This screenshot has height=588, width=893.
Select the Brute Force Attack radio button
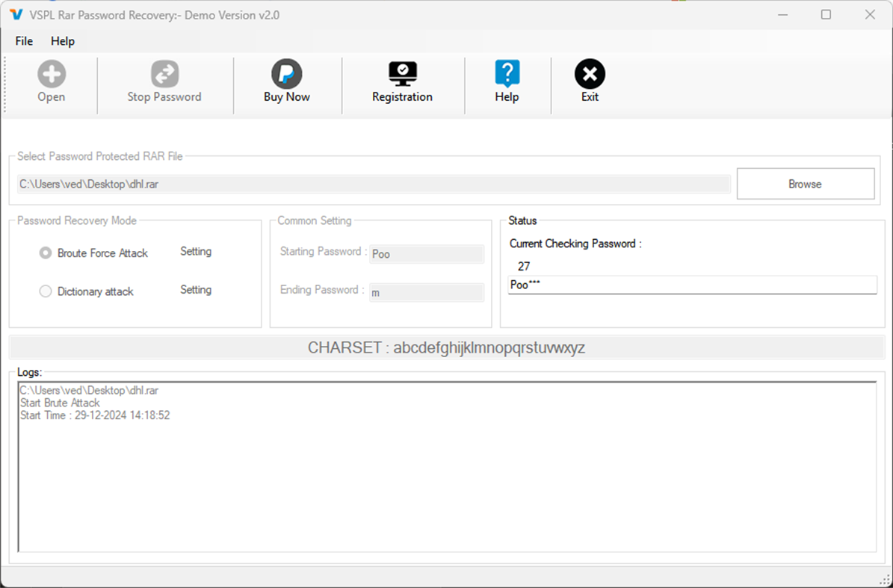click(45, 253)
